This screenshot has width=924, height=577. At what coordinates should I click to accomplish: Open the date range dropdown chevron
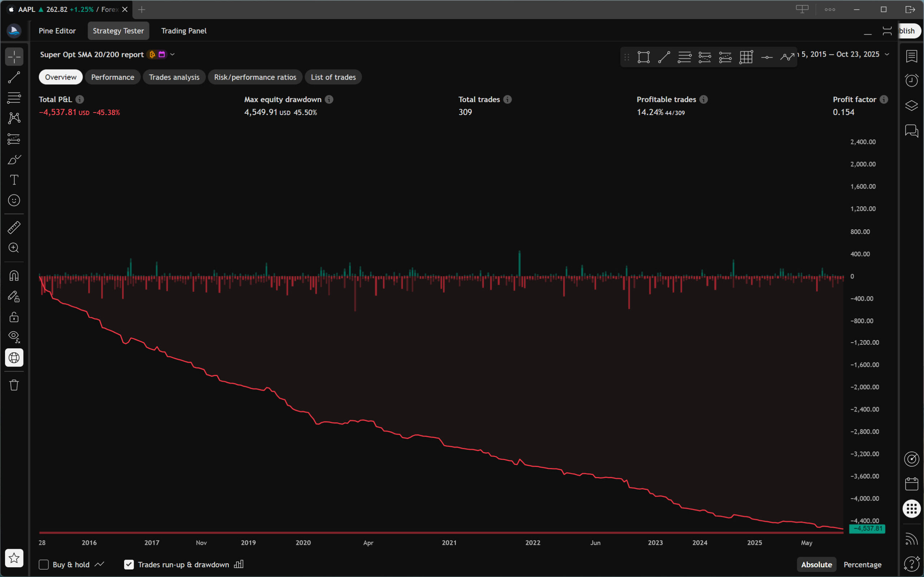pos(887,54)
